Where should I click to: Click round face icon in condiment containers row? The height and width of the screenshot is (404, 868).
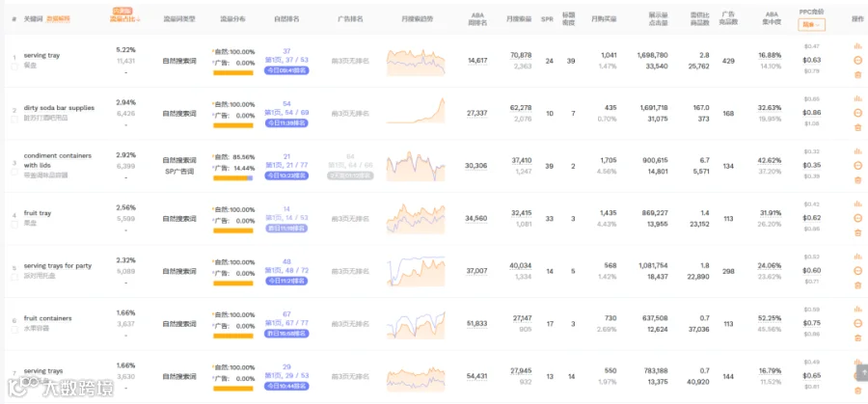pos(857,166)
